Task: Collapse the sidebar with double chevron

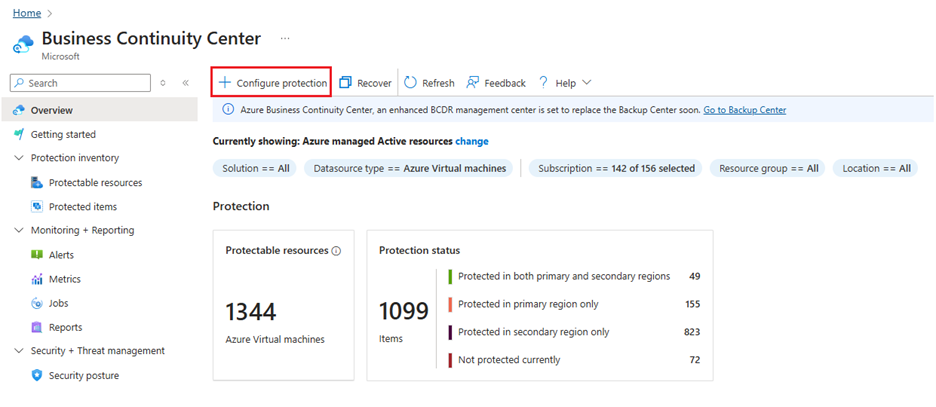Action: click(x=186, y=83)
